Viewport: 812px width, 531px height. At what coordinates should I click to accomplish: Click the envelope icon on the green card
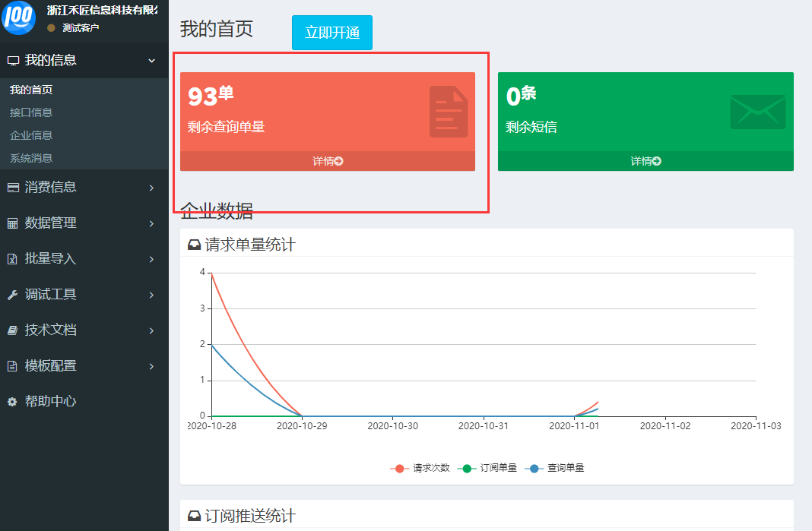click(757, 112)
